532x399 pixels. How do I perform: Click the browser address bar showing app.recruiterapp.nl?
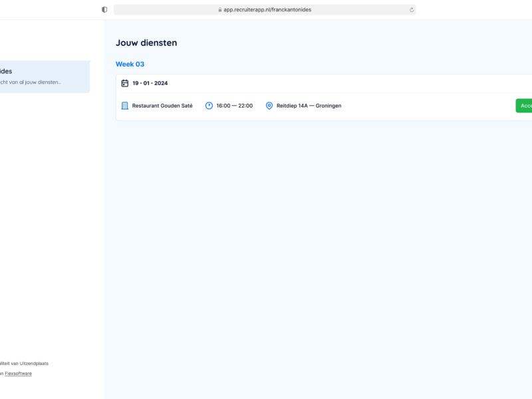click(264, 9)
